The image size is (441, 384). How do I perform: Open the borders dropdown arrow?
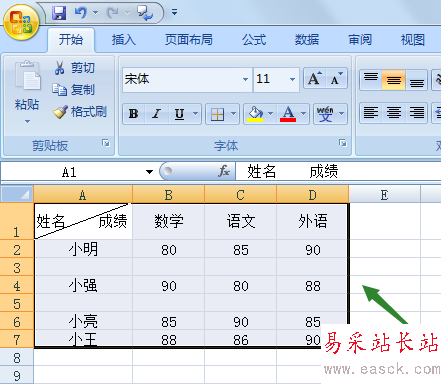click(234, 114)
